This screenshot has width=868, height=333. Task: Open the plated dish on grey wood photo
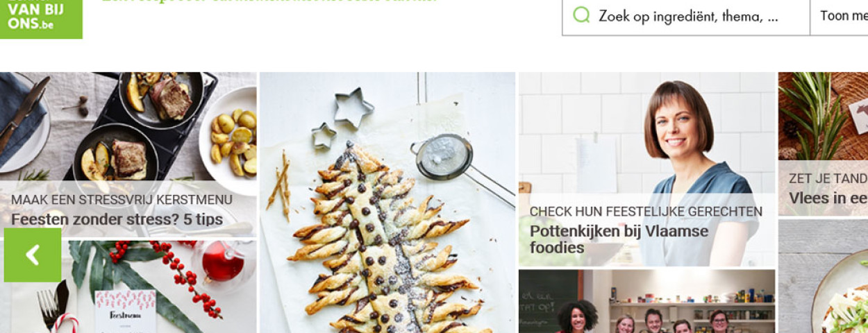coord(823,276)
